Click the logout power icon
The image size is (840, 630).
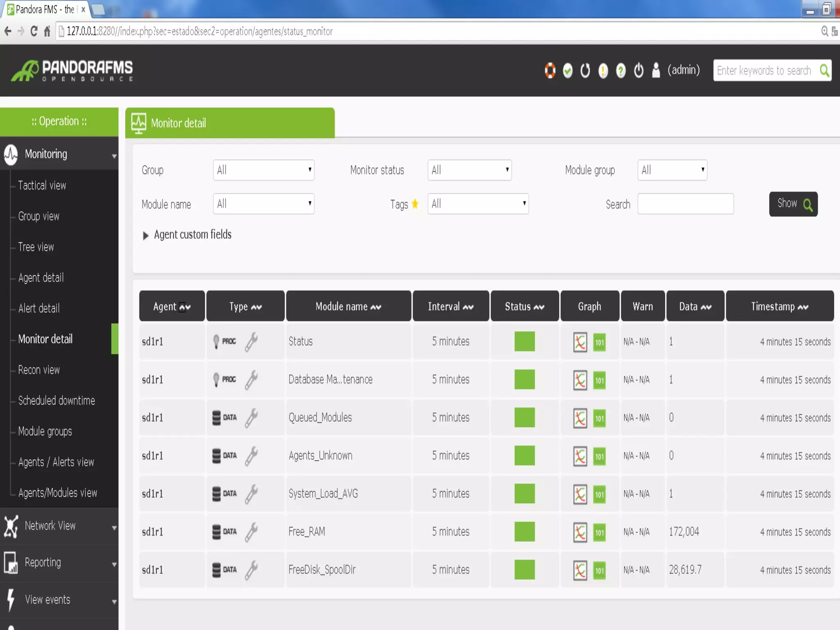click(639, 71)
